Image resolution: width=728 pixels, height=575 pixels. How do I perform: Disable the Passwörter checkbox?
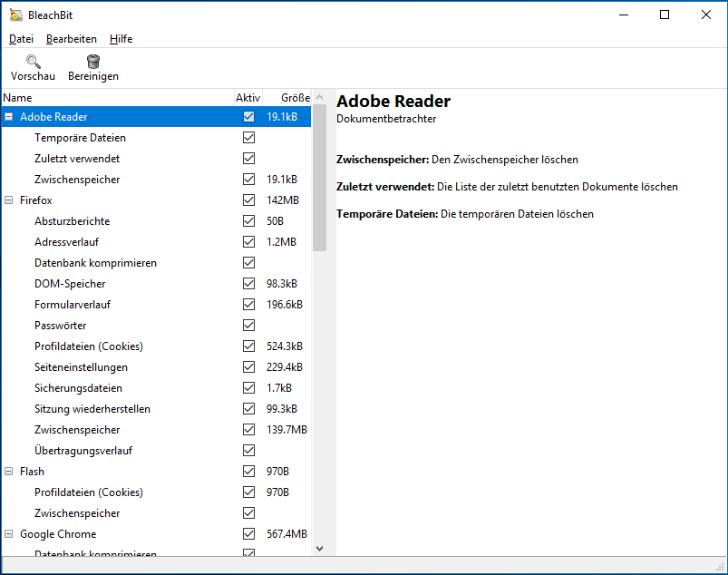[x=248, y=326]
